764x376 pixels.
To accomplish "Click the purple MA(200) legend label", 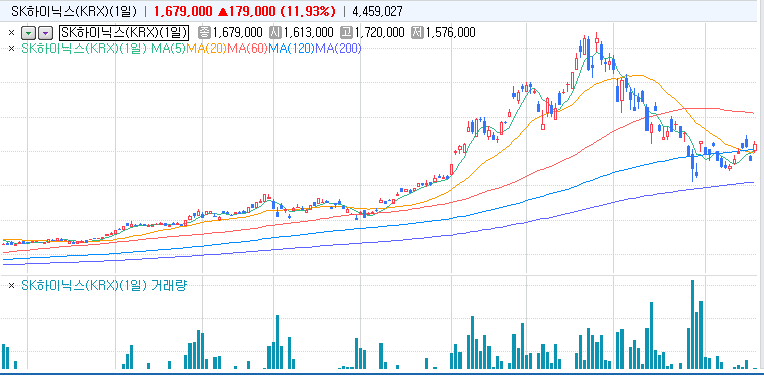I will coord(339,48).
